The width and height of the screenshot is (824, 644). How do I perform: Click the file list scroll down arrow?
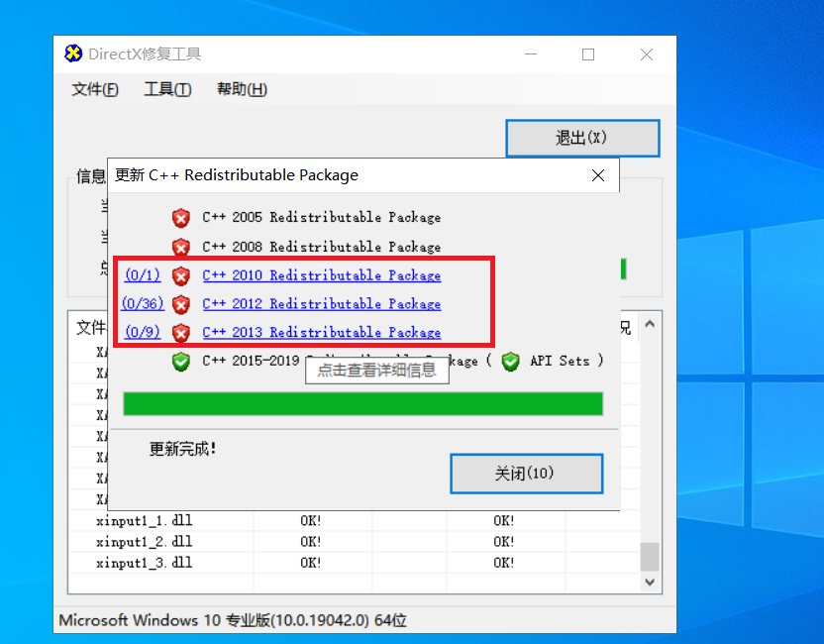pos(650,582)
